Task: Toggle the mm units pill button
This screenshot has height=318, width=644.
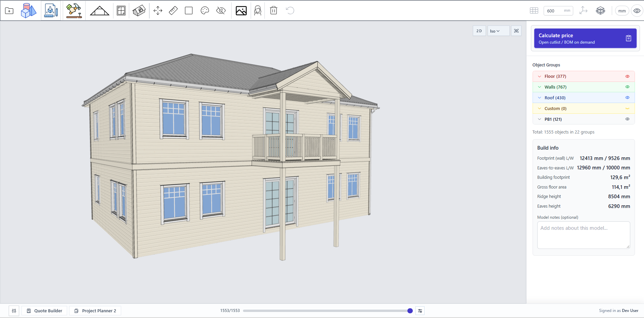Action: [x=622, y=11]
